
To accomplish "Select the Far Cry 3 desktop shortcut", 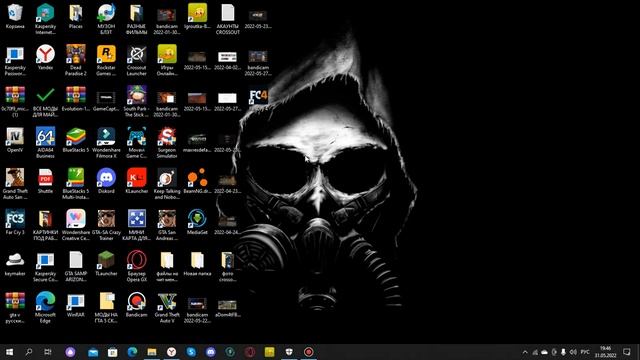I will [15, 222].
